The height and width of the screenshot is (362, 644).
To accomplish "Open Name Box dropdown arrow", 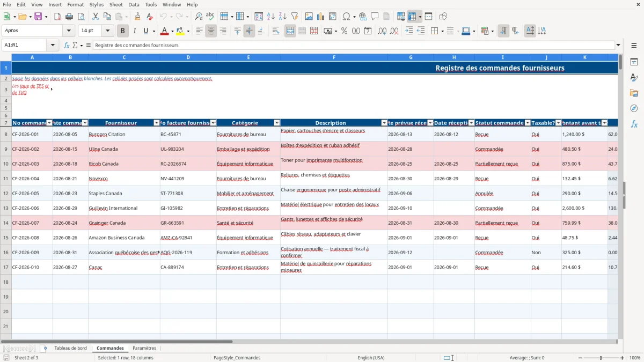I will tap(54, 45).
